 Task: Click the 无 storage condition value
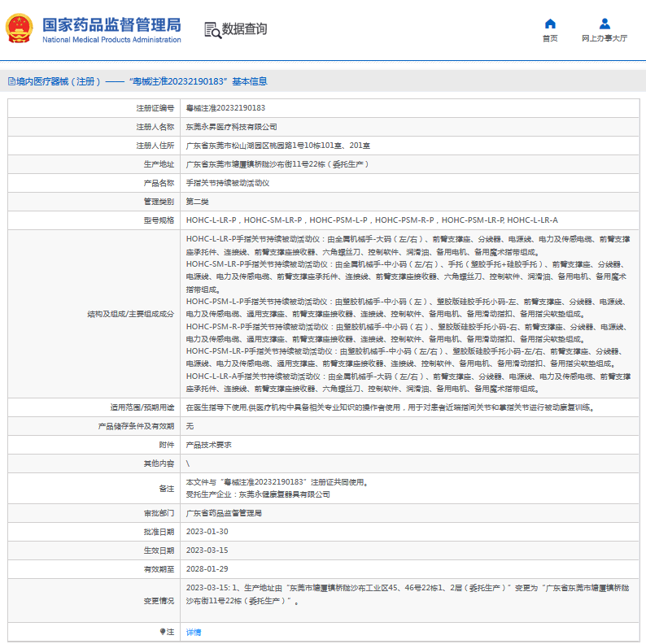tap(190, 426)
